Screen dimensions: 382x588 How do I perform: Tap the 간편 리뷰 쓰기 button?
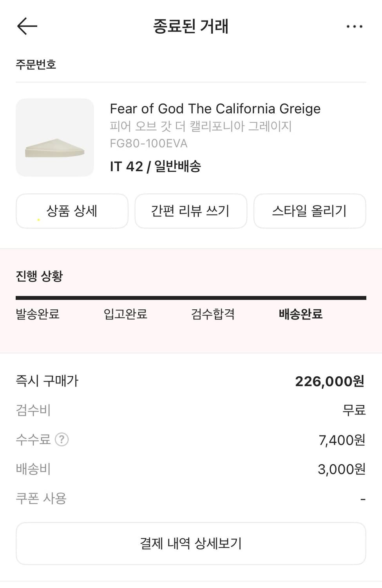tap(191, 211)
